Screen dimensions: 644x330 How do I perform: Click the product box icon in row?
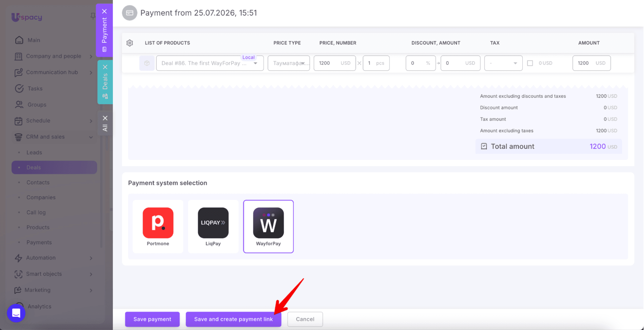click(x=147, y=63)
